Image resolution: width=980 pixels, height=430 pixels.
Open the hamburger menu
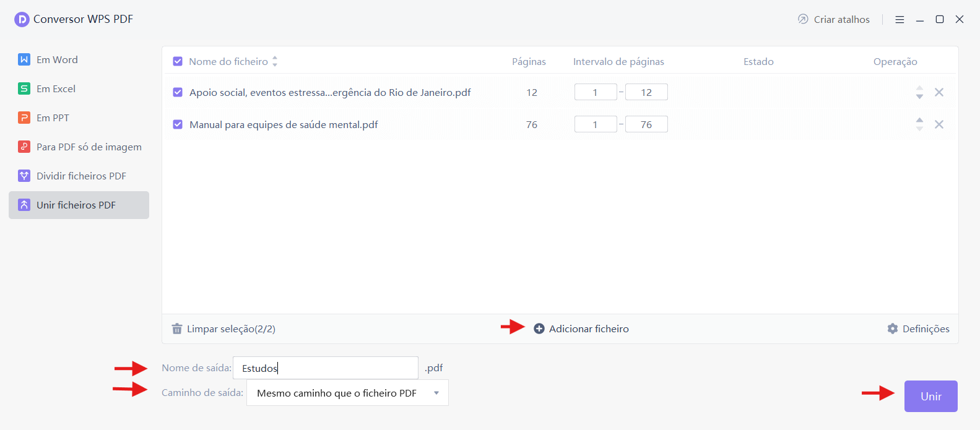coord(900,19)
